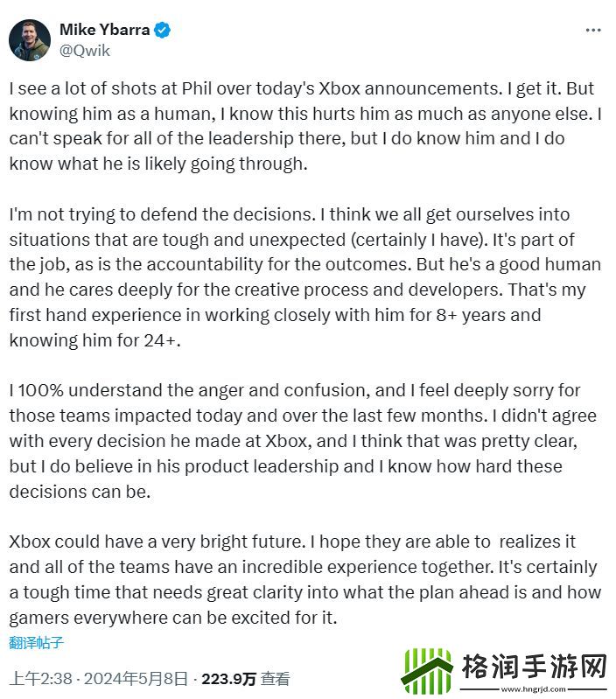Open Mike Ybarra's profile avatar
The height and width of the screenshot is (699, 616).
click(30, 40)
